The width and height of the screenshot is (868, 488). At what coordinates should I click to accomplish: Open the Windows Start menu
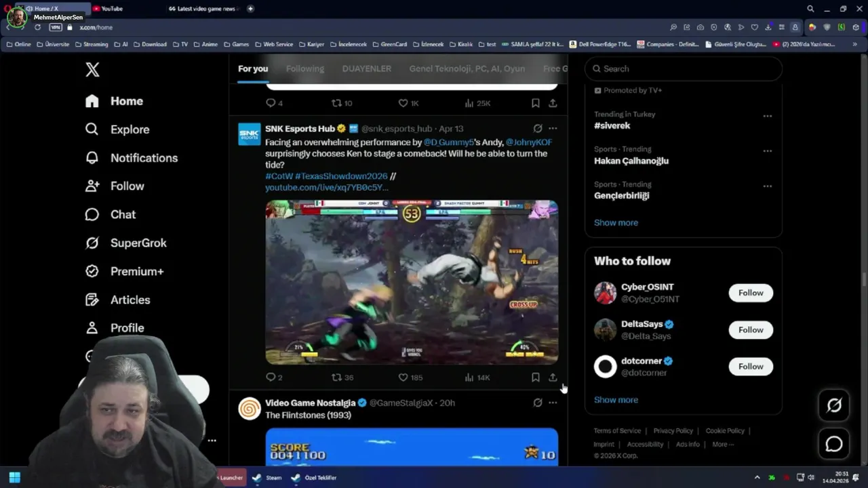pyautogui.click(x=14, y=477)
